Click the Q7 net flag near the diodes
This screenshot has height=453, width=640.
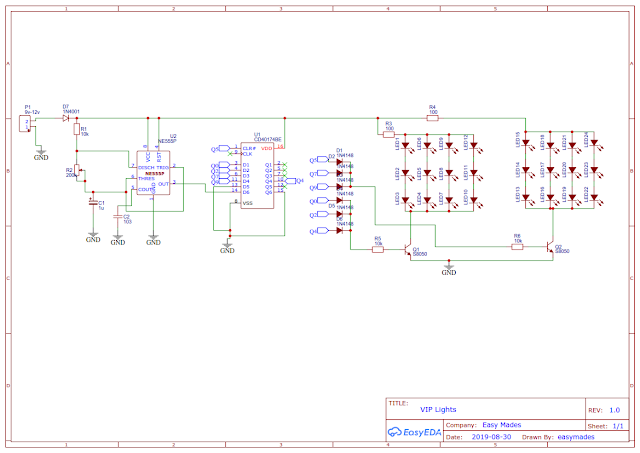pyautogui.click(x=318, y=173)
